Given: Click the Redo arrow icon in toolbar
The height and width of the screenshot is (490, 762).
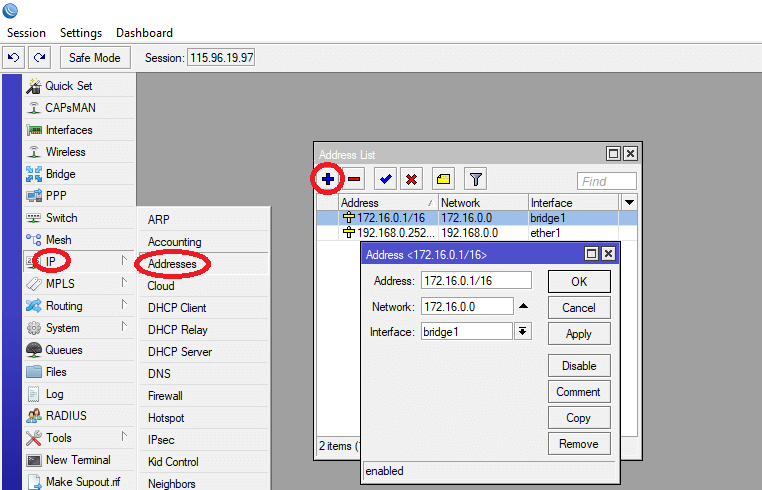Looking at the screenshot, I should coord(39,58).
